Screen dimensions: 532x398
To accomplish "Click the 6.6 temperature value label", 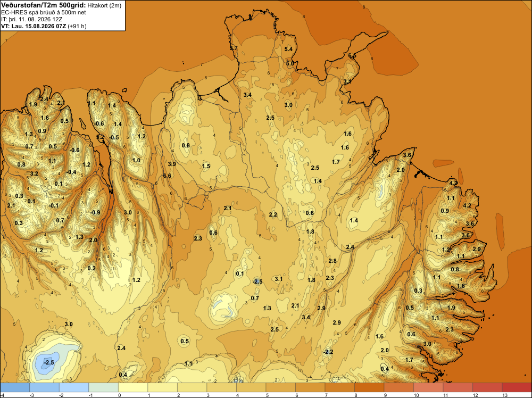I will coord(167,176).
